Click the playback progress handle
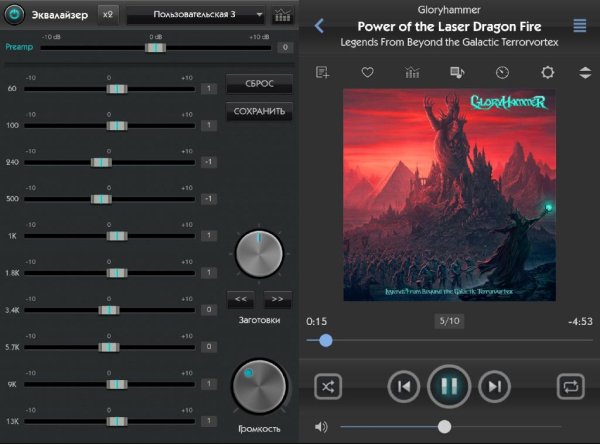The height and width of the screenshot is (444, 600). click(x=326, y=340)
